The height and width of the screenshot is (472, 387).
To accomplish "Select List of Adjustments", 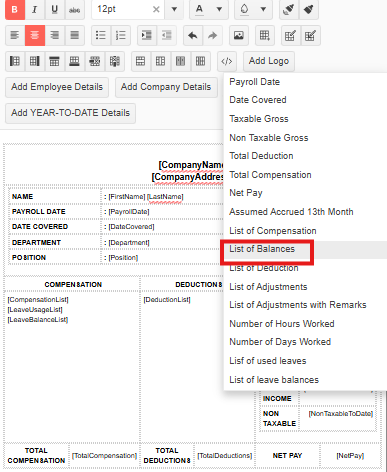I will [268, 287].
